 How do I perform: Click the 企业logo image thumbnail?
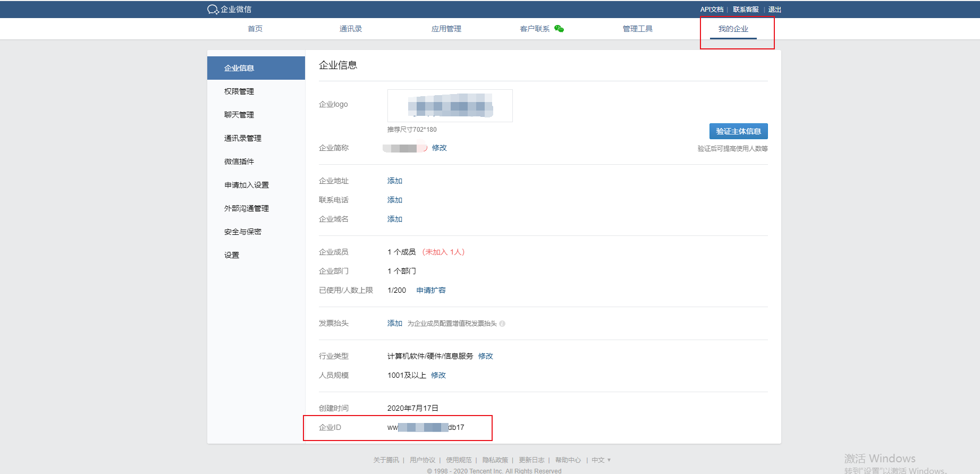tap(450, 106)
